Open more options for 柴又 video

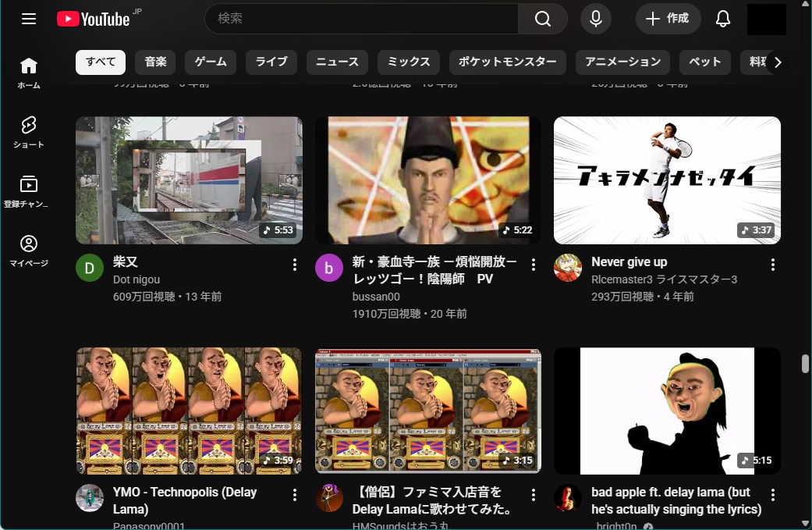pyautogui.click(x=295, y=265)
